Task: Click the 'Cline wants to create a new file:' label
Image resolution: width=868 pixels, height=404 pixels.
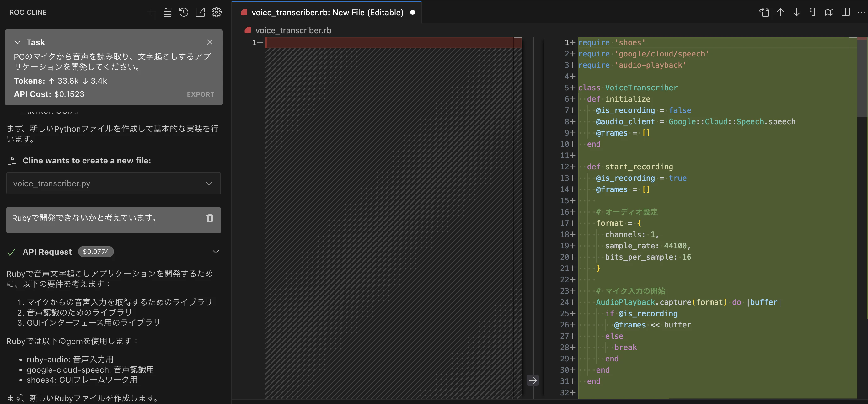Action: tap(87, 161)
